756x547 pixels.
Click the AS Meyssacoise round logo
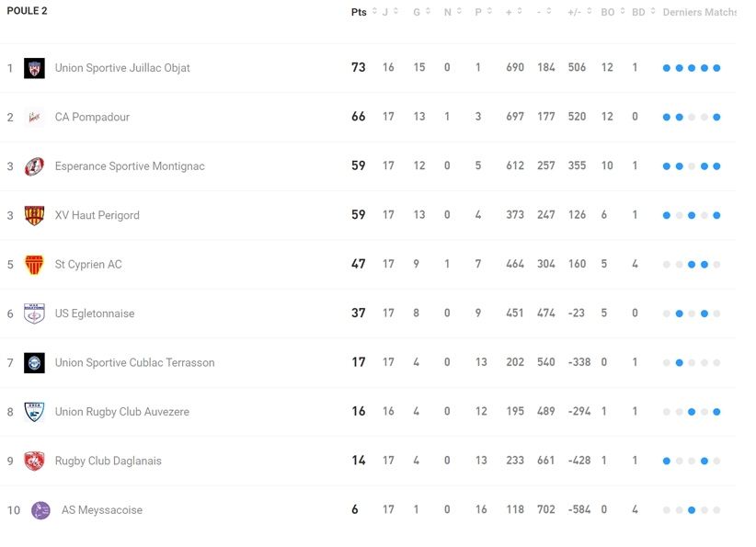(40, 510)
